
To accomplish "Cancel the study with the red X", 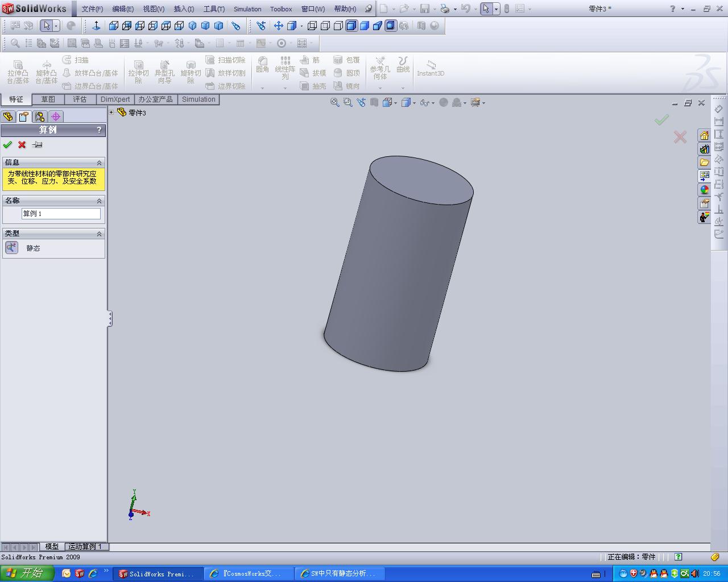I will [22, 145].
